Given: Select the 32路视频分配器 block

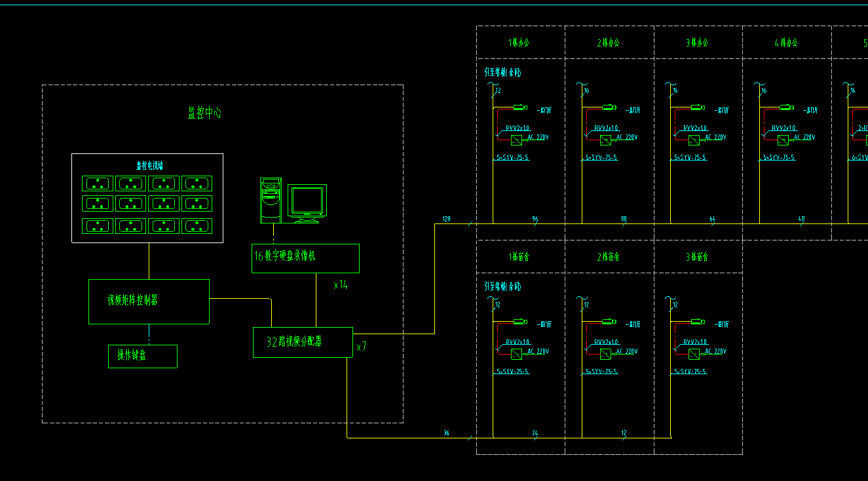Looking at the screenshot, I should click(303, 342).
